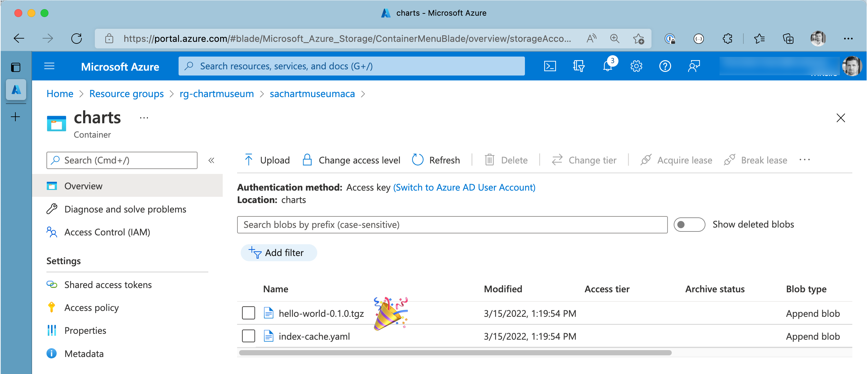This screenshot has height=374, width=868.
Task: Open the help and support panel
Action: click(665, 66)
